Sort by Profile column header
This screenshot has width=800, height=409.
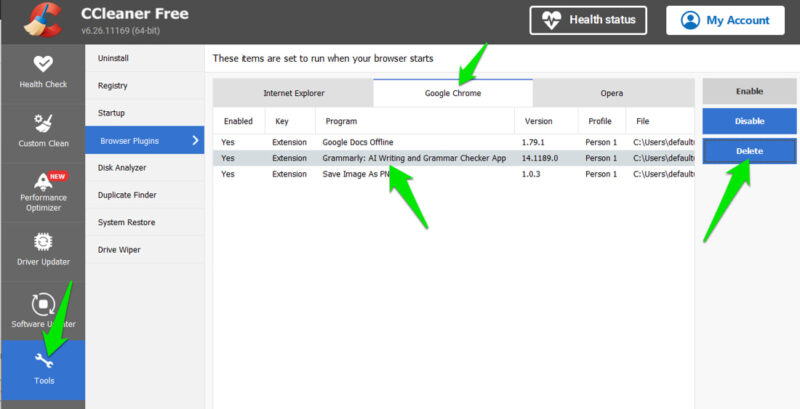(600, 121)
